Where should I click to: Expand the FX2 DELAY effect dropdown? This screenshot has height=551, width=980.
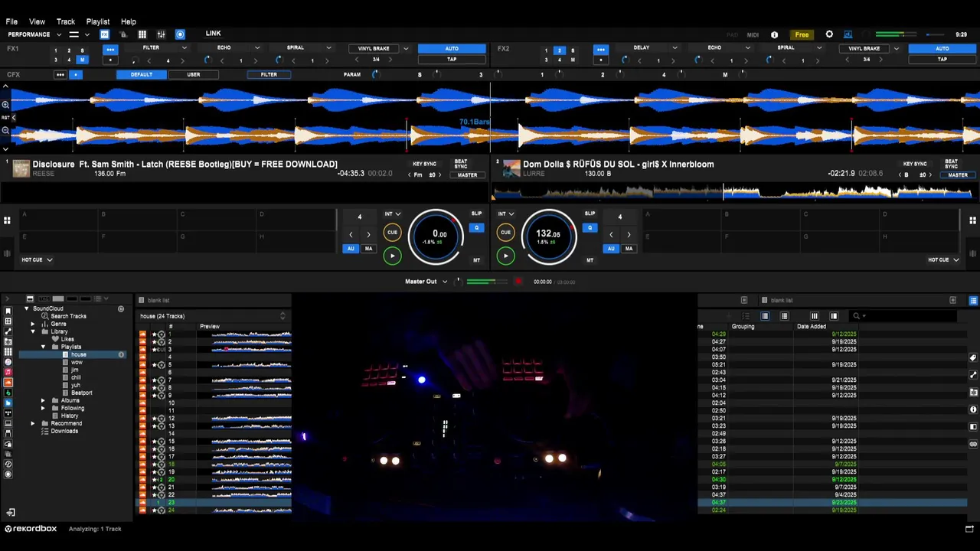pyautogui.click(x=675, y=47)
